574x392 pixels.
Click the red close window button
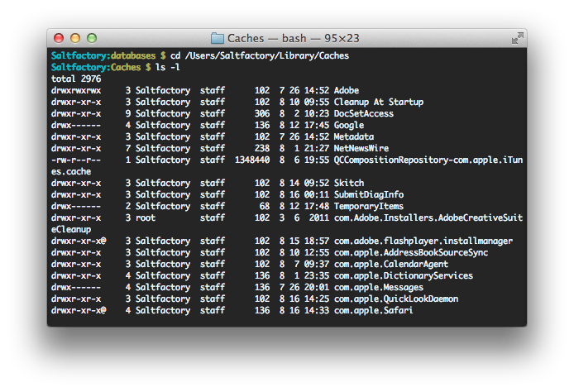coord(59,38)
